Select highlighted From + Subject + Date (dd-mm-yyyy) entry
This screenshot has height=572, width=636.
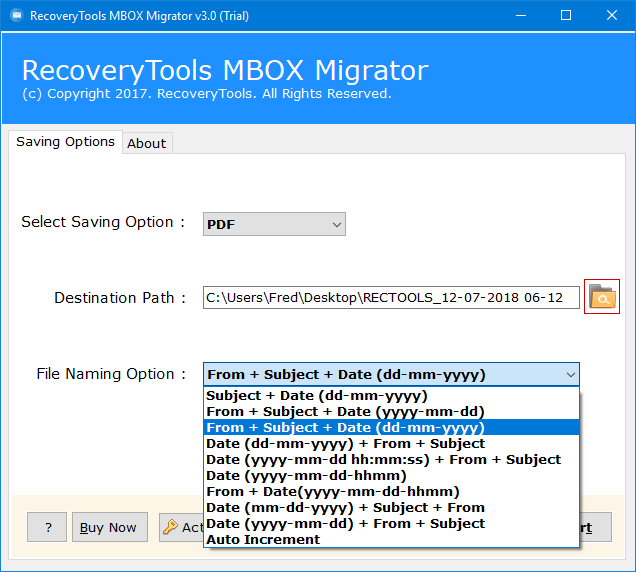coord(391,428)
